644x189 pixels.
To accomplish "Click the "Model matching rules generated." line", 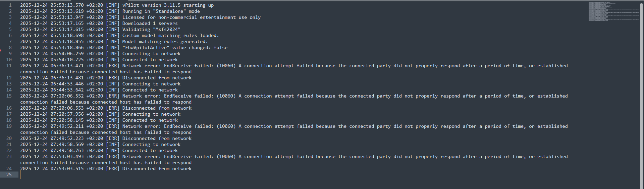I will (165, 42).
